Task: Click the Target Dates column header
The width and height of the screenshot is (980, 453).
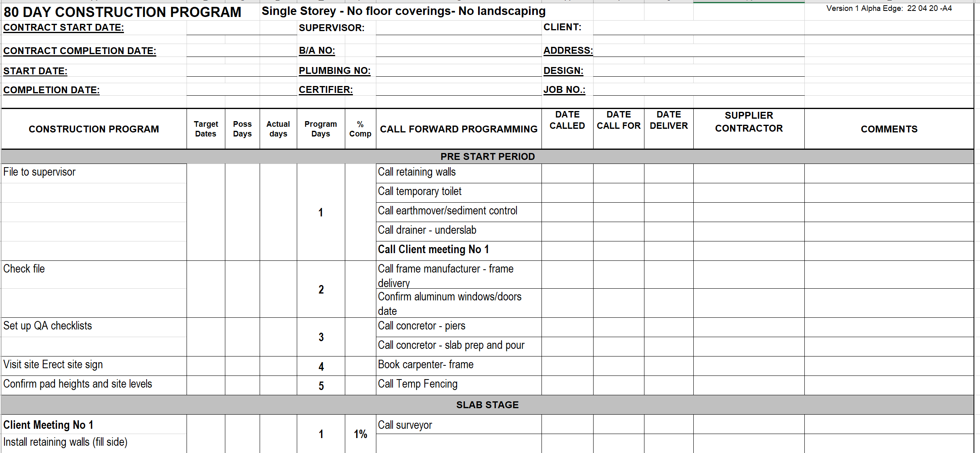Action: click(x=206, y=129)
